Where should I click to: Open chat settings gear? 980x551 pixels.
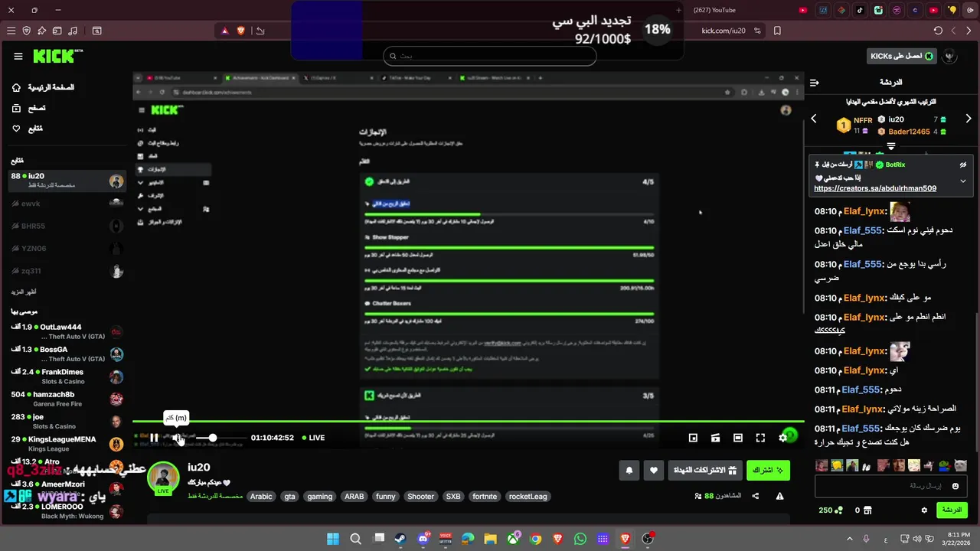coord(924,510)
